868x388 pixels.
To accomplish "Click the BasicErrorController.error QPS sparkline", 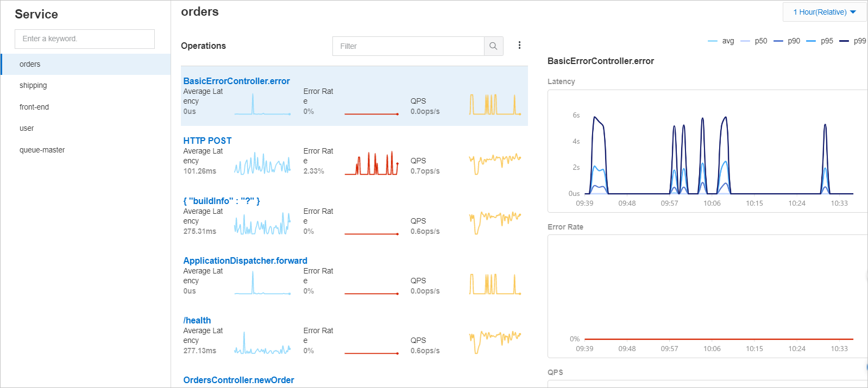I will click(495, 104).
